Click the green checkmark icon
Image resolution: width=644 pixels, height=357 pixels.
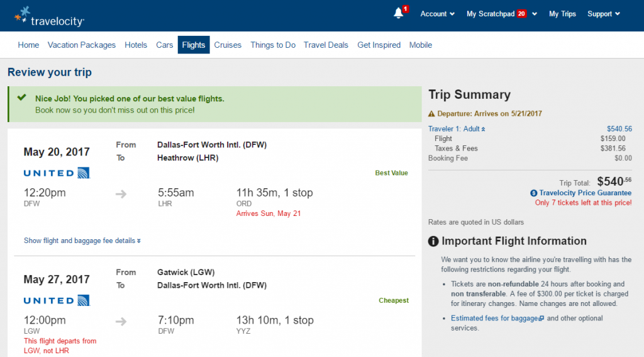[22, 98]
